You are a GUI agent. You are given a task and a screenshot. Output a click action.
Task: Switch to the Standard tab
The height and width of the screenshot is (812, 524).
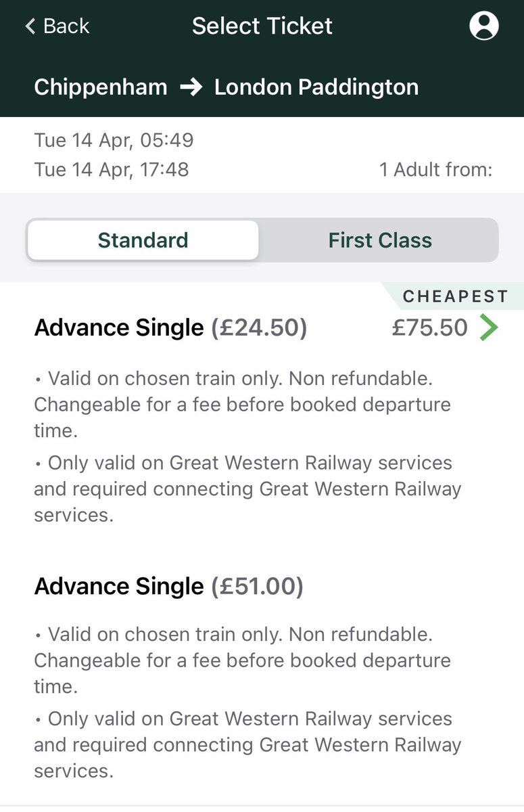pos(143,240)
